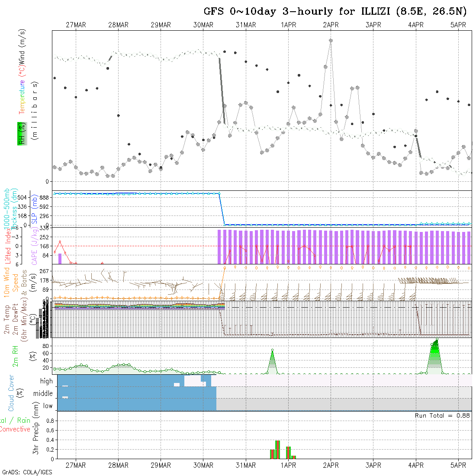
Task: Click the GrADS: COLA/IGES credit text
Action: 27,472
